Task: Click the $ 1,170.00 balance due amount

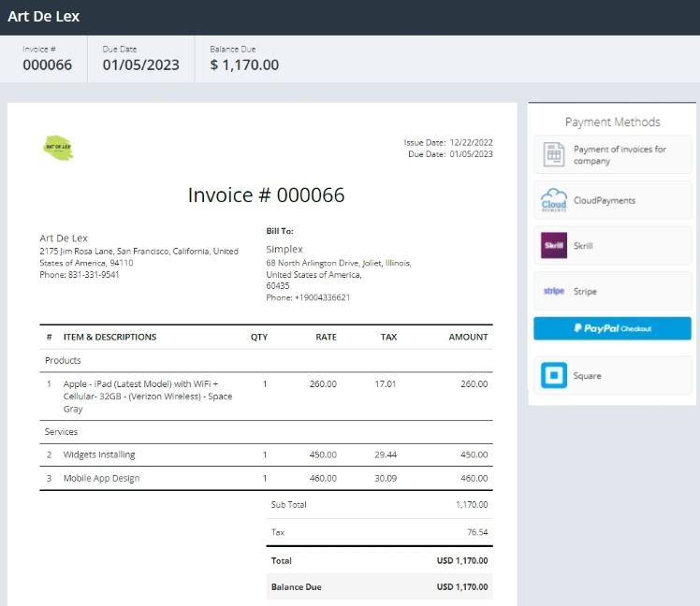Action: 244,65
